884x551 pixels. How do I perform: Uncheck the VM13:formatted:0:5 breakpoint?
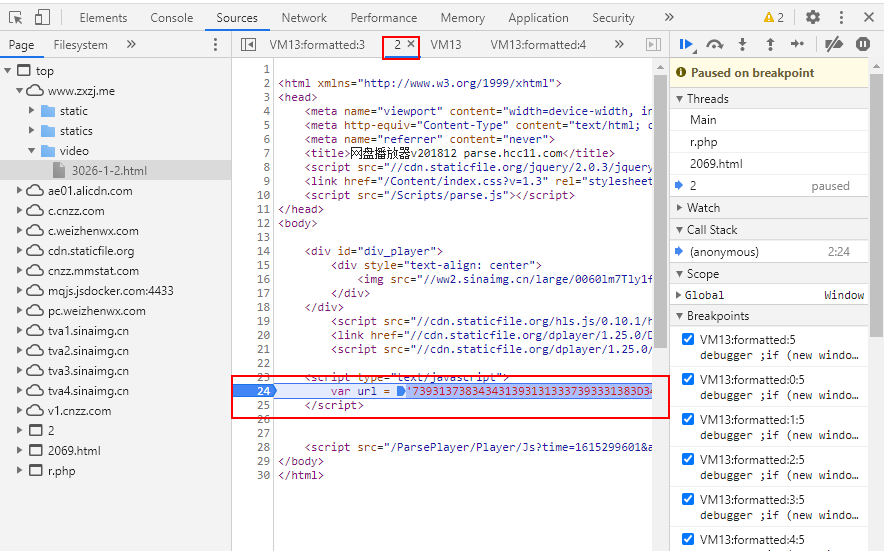click(688, 380)
